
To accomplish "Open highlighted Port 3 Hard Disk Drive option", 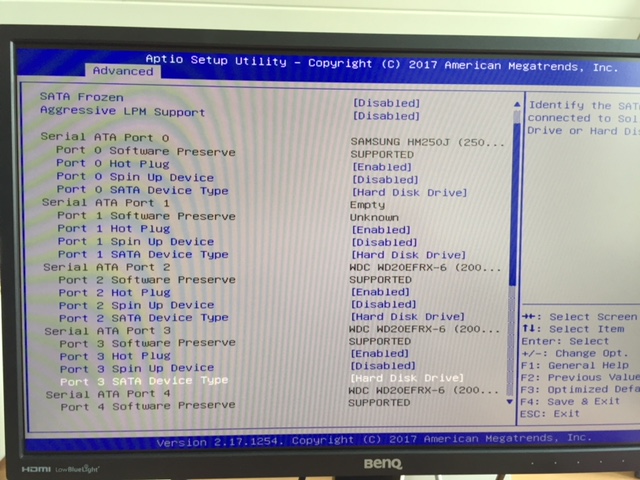I will tap(407, 378).
